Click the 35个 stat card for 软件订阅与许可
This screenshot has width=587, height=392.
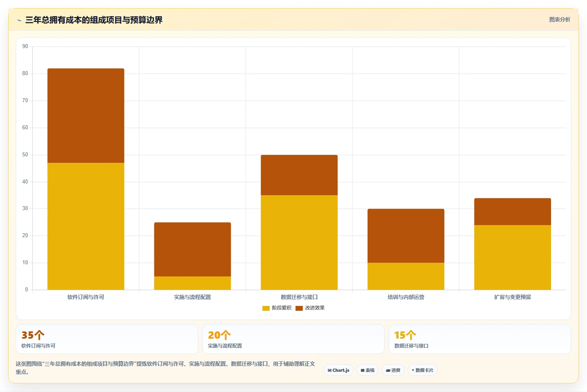tap(107, 339)
